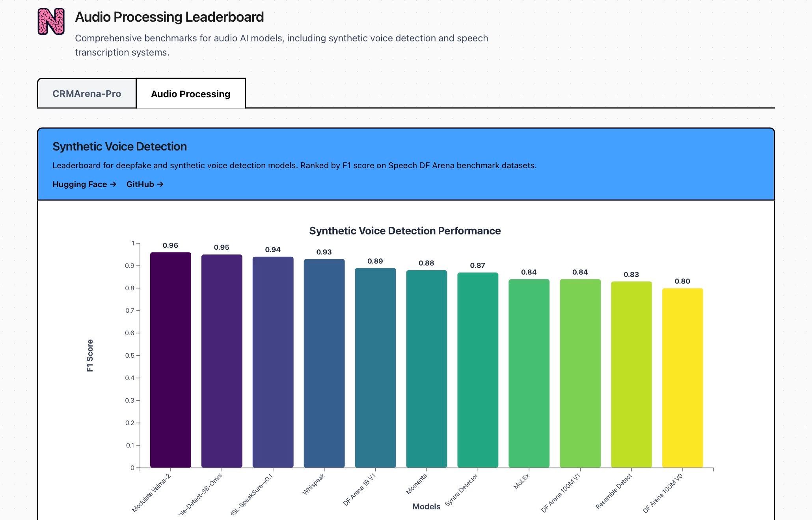Select the Audio Processing tab
Screen dimensions: 812x520
click(x=191, y=94)
